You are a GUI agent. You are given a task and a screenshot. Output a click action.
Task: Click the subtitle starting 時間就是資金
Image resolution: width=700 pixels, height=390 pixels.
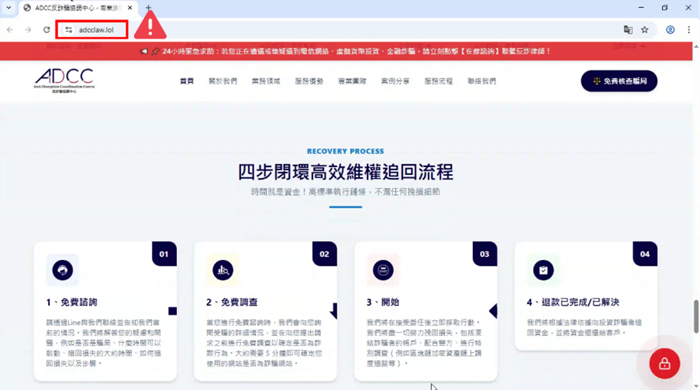click(x=346, y=192)
